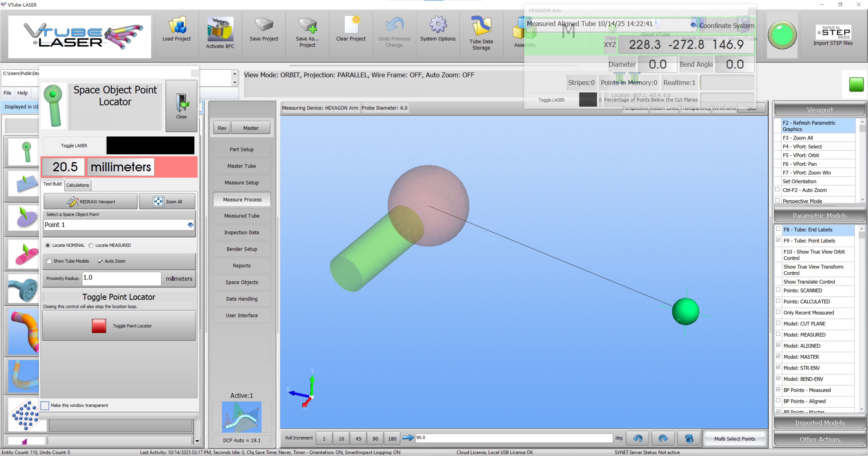Enable Show Tube Models checkbox

49,261
